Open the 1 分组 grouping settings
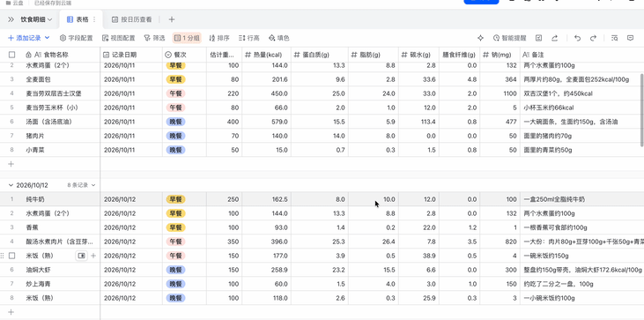Screen dimensions: 644x320 (187, 38)
